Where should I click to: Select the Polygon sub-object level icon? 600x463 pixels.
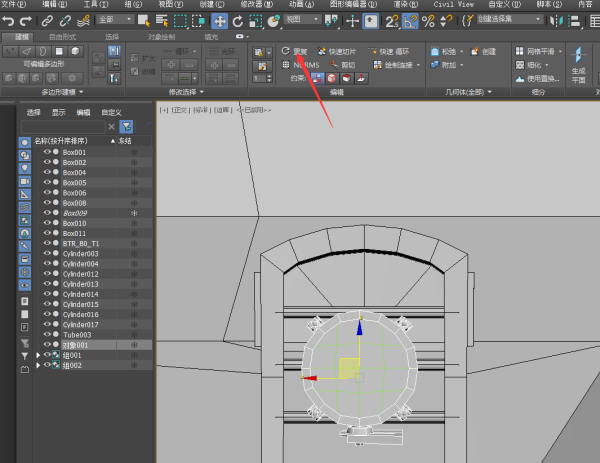[59, 51]
